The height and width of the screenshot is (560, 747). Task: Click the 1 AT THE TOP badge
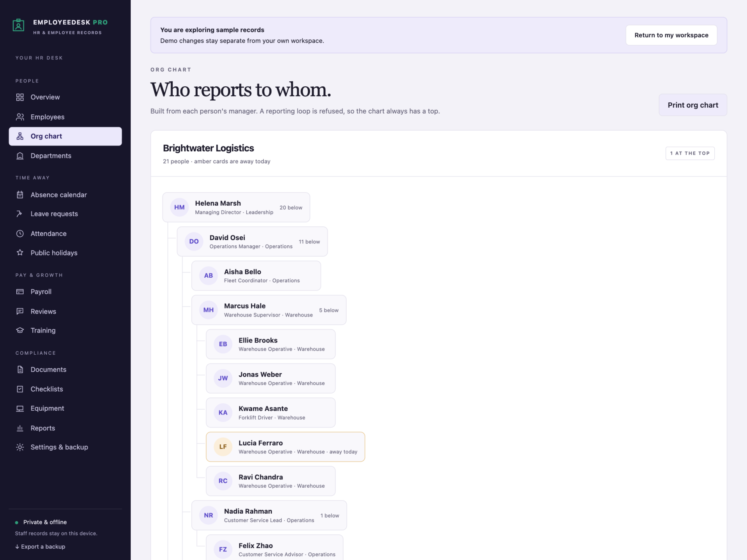click(690, 153)
